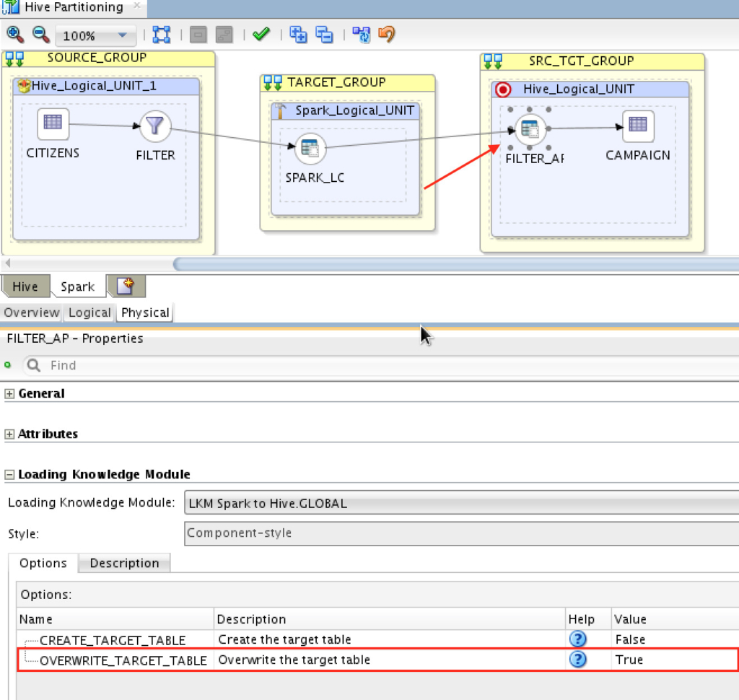Click the False value for CREATE_TARGET_TABLE

pyautogui.click(x=630, y=639)
